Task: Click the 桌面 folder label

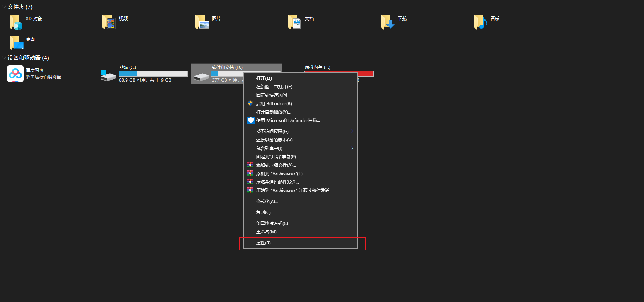Action: 30,39
